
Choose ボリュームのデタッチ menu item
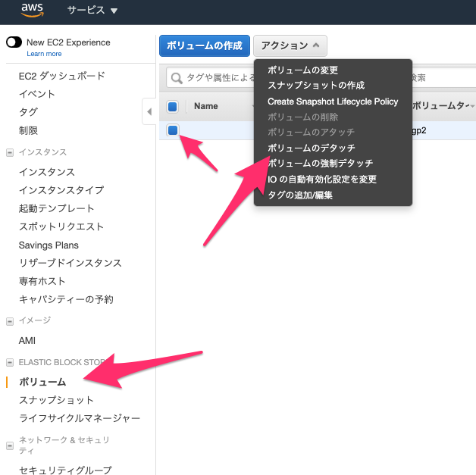[x=312, y=148]
